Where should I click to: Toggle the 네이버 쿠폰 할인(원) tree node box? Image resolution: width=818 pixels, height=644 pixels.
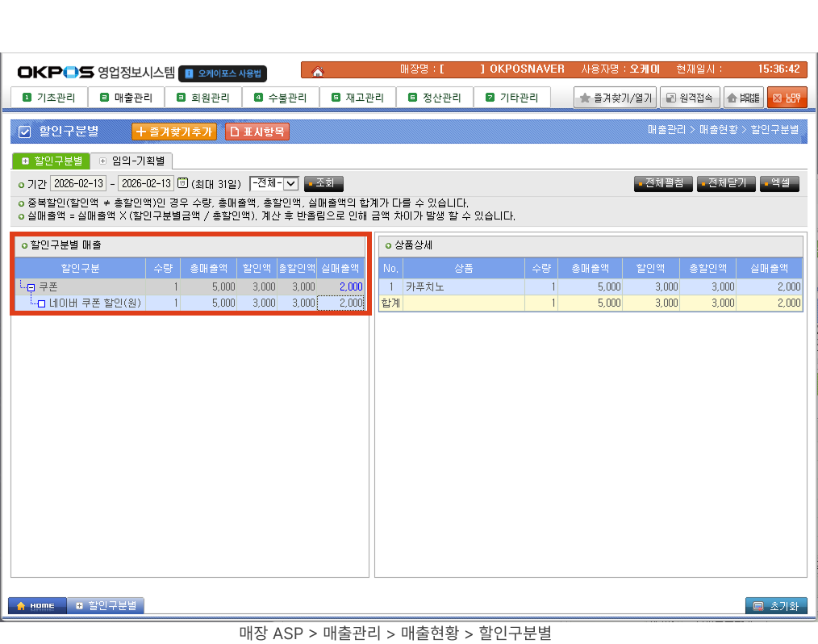point(41,303)
